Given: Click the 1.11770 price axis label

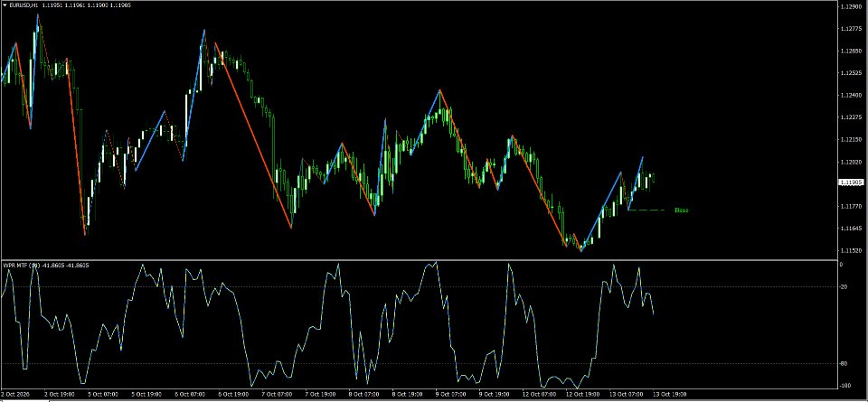Looking at the screenshot, I should pyautogui.click(x=852, y=206).
